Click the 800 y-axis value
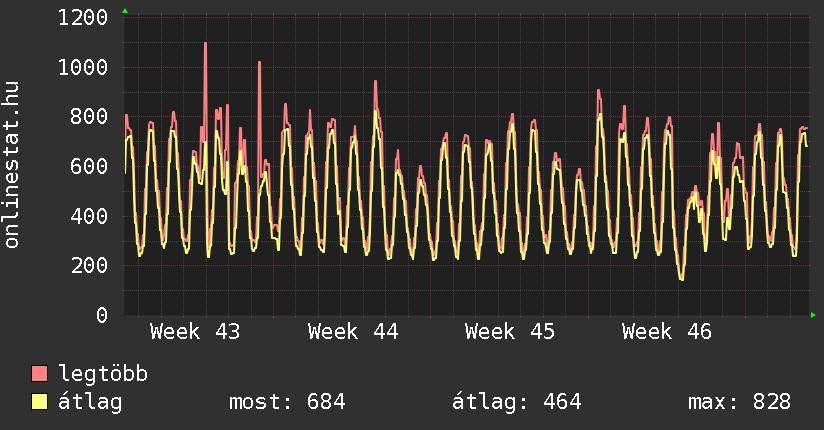The image size is (824, 430). pyautogui.click(x=90, y=117)
